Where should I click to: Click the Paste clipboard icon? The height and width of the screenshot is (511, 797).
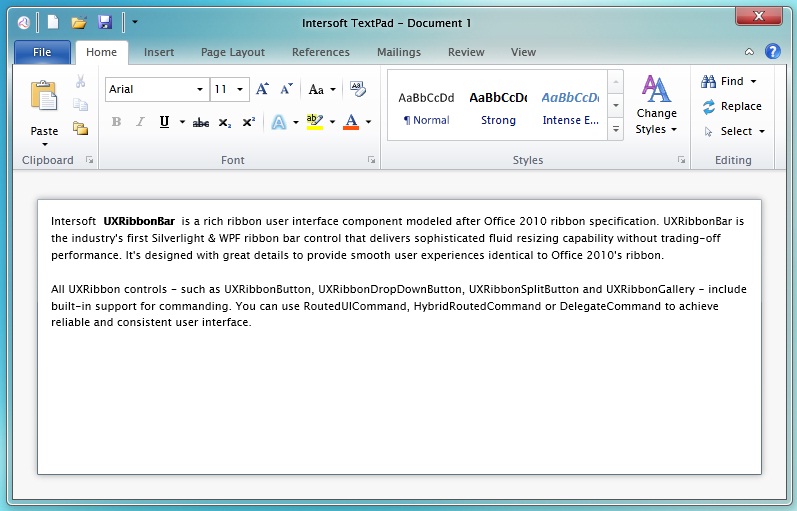pos(44,96)
